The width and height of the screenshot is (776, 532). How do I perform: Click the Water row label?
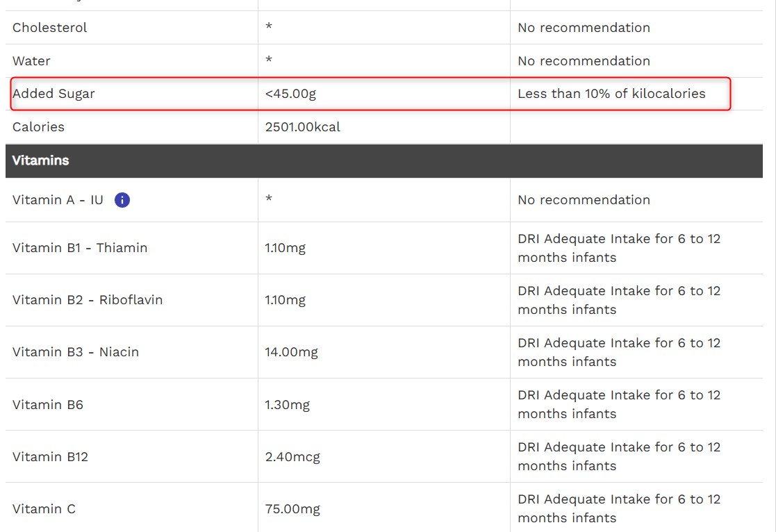pyautogui.click(x=31, y=61)
